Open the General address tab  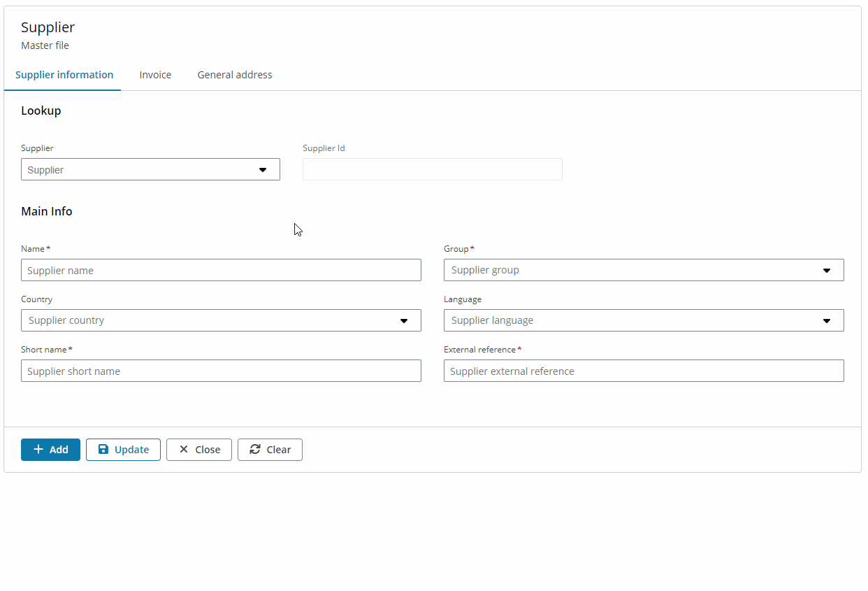pyautogui.click(x=235, y=75)
